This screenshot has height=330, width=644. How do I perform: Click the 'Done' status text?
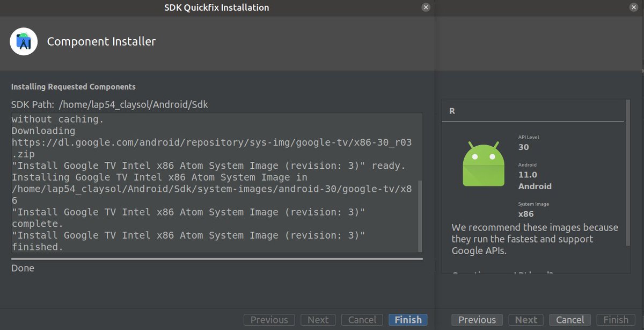[23, 268]
